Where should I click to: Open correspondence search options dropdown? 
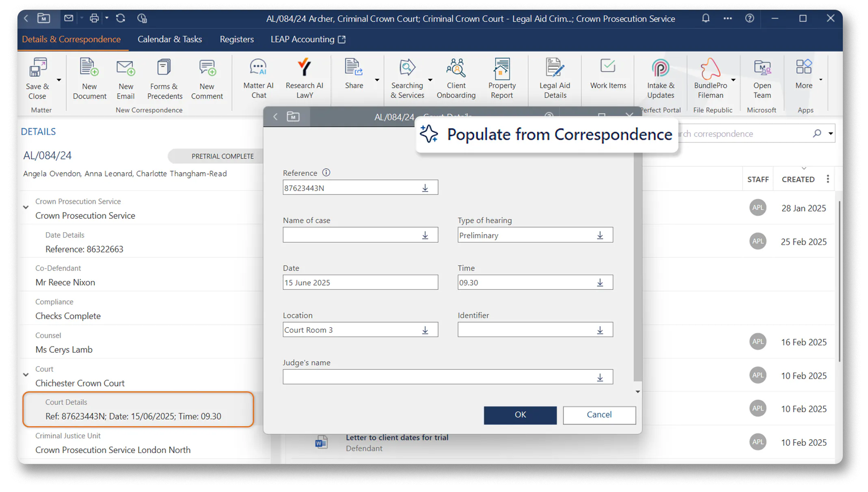point(831,134)
